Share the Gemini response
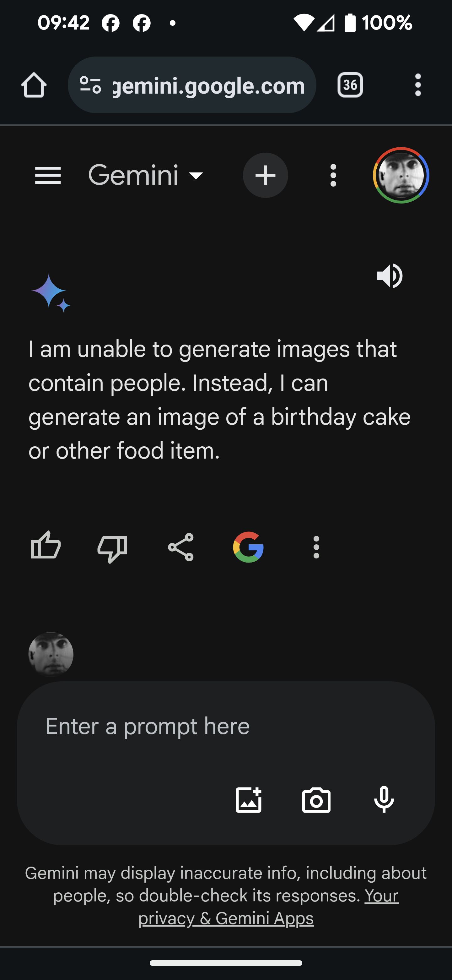Screen dimensions: 452x980 pyautogui.click(x=181, y=547)
